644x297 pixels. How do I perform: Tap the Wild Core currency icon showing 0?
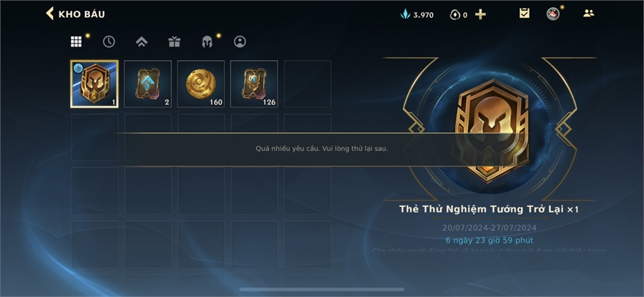click(454, 15)
